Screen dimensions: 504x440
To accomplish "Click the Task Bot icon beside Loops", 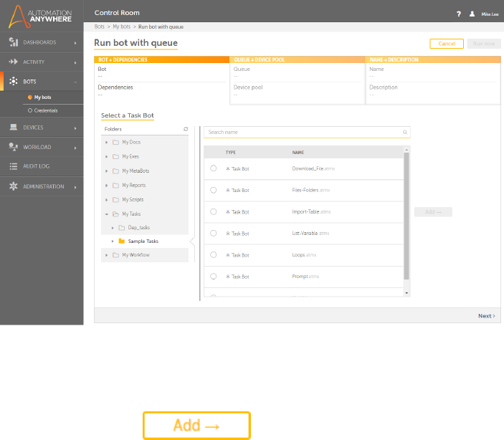I will tap(228, 255).
